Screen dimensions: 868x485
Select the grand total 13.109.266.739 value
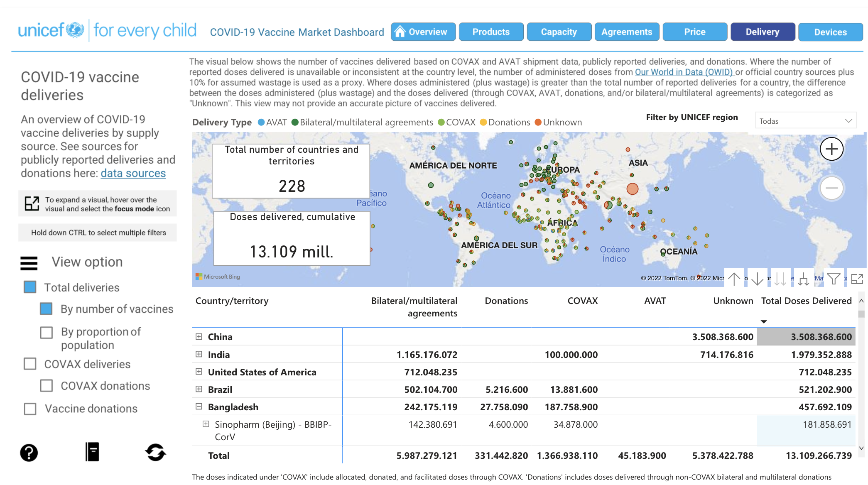(x=819, y=456)
